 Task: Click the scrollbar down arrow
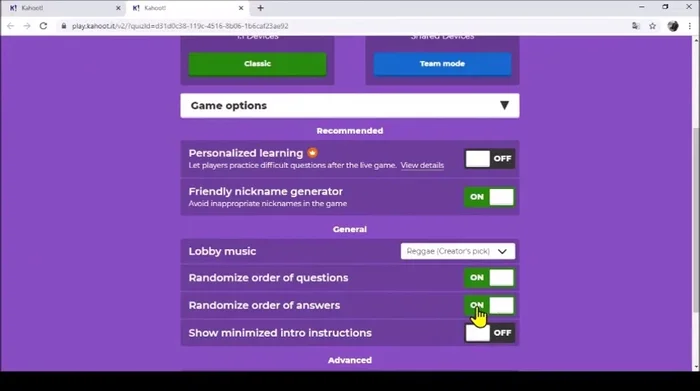(696, 367)
